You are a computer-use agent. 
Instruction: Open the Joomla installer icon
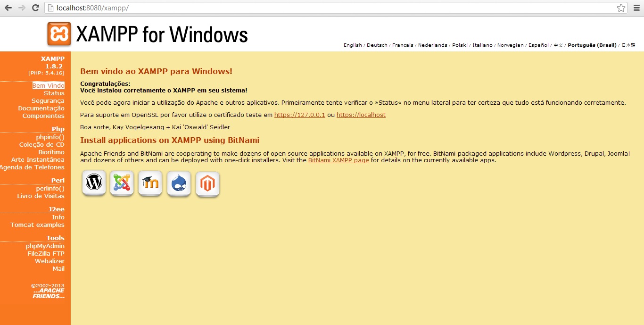pos(122,183)
